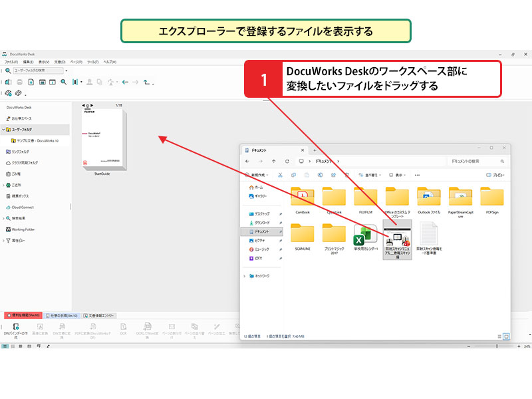The width and height of the screenshot is (532, 399).
Task: Open ホーム in Explorer navigation pane
Action: [x=256, y=188]
